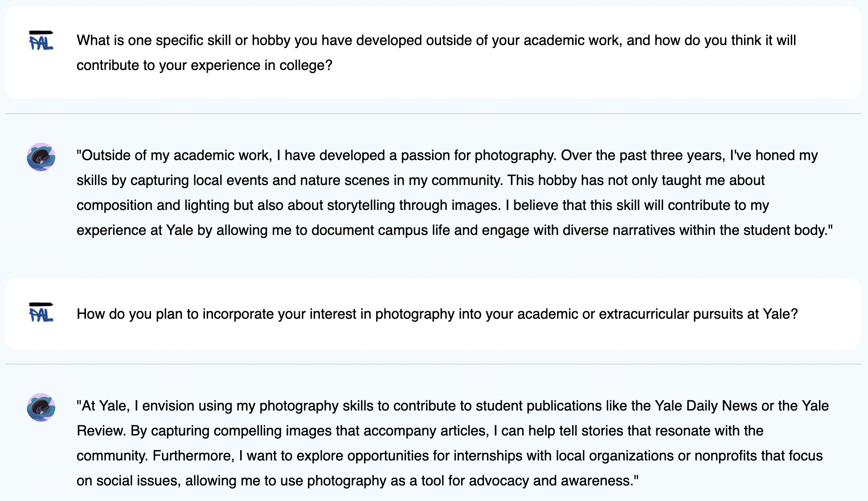This screenshot has width=868, height=501.
Task: Click the first question bubble about a skill or hobby
Action: (433, 53)
